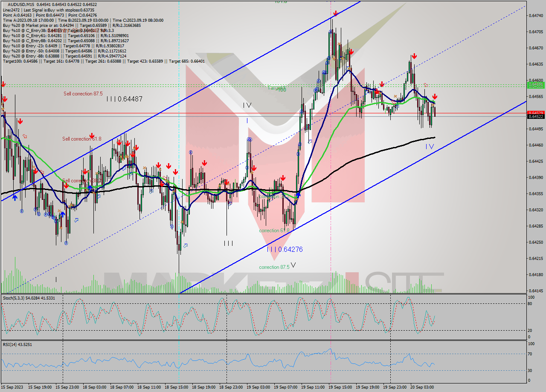Screen dimensions: 546x392
Task: Click price level 0.64425 on axis
Action: [536, 161]
